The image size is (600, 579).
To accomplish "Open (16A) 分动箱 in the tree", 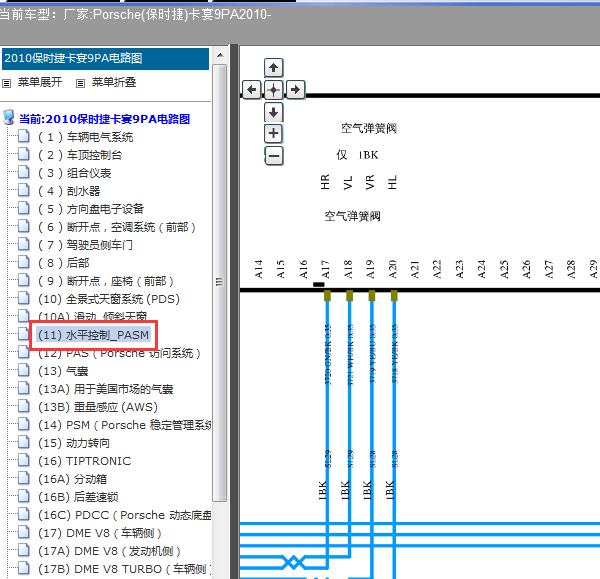I will pyautogui.click(x=73, y=479).
